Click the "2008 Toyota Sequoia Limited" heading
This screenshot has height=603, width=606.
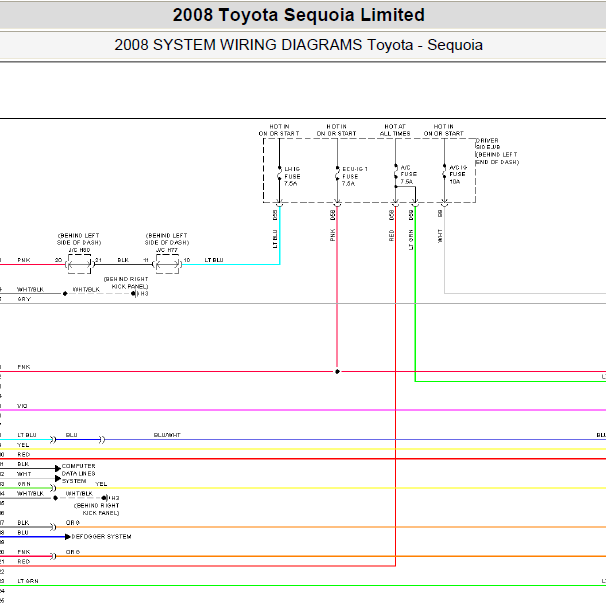tap(298, 15)
